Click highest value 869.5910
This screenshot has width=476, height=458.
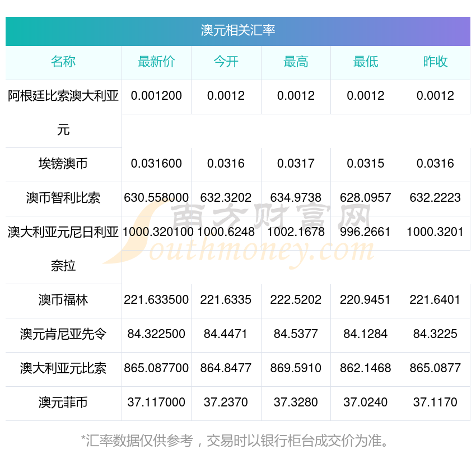[x=296, y=368]
